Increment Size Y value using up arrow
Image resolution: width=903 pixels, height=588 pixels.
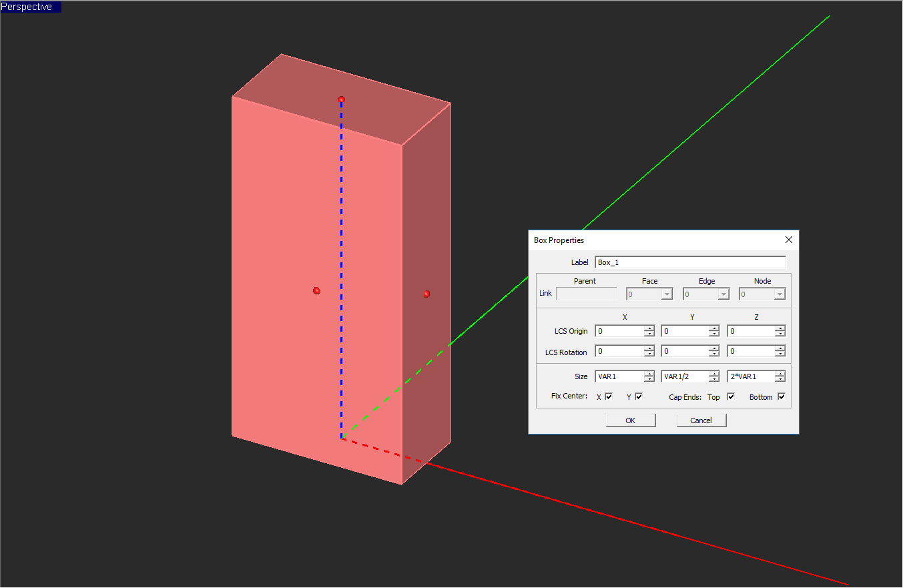point(714,374)
